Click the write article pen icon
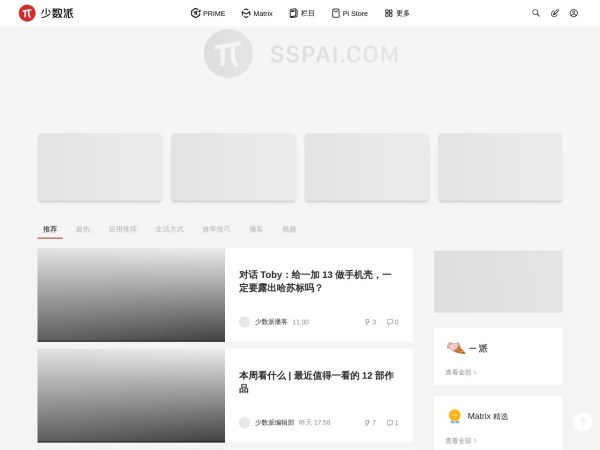This screenshot has height=450, width=600. 555,13
